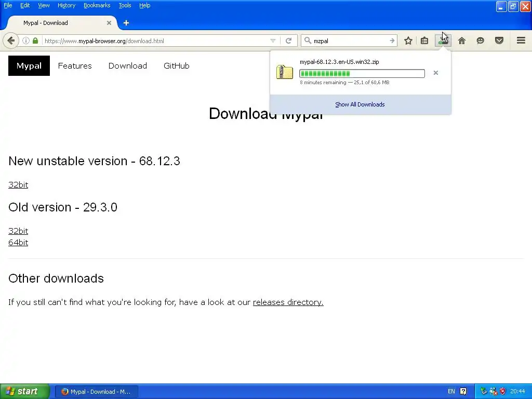Open site information via the info icon
This screenshot has height=399, width=532.
26,41
